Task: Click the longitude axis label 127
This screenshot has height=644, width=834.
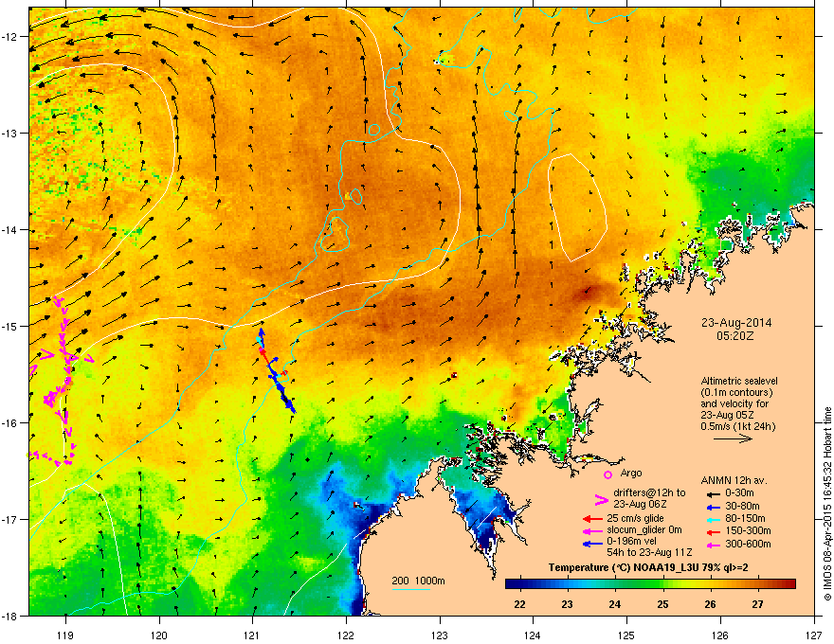Action: coord(814,635)
